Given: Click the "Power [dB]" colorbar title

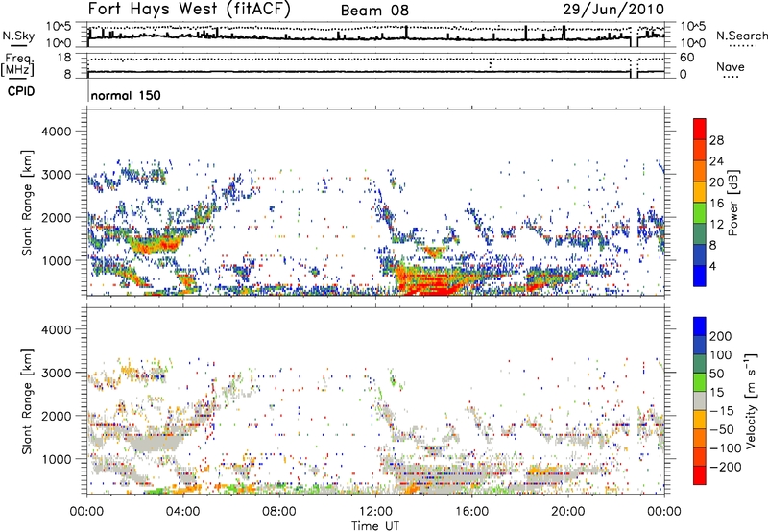Looking at the screenshot, I should click(733, 203).
